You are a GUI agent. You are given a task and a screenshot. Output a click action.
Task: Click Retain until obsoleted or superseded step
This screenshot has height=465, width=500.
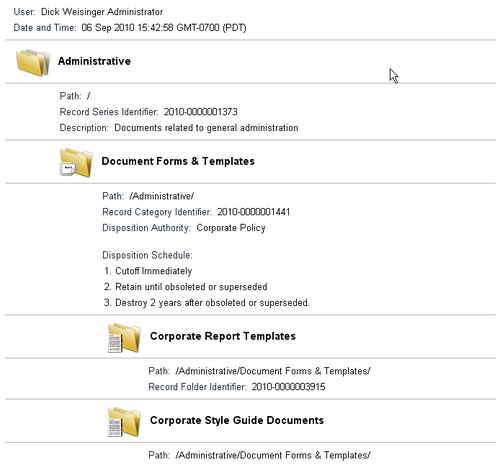coord(186,287)
